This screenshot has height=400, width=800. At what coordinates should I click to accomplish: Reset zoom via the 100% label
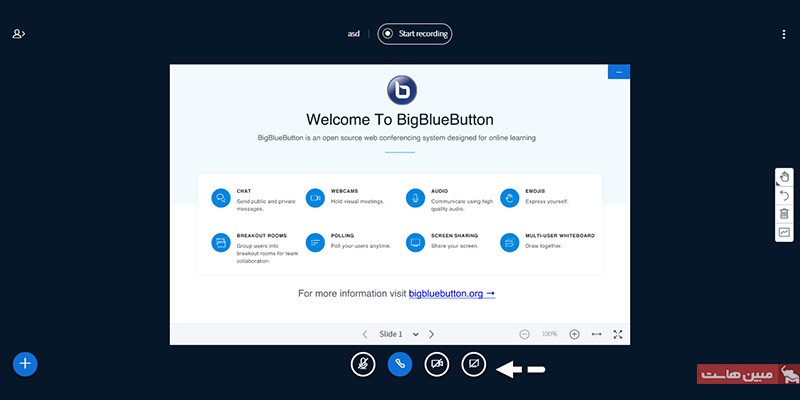(x=549, y=334)
